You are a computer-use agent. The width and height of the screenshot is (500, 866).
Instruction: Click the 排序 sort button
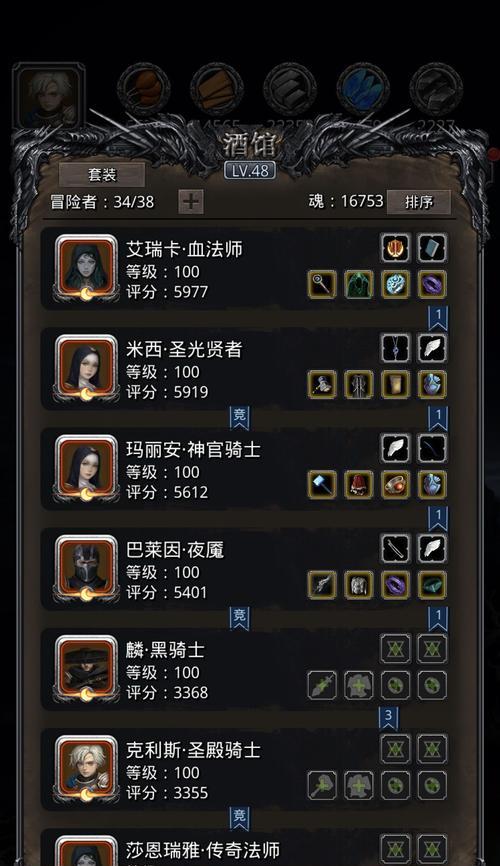coord(419,202)
